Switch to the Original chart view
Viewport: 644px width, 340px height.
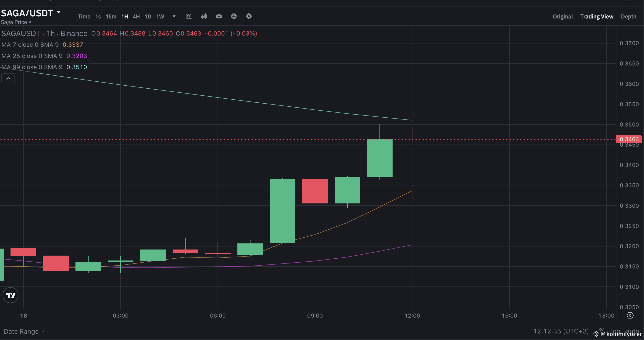pos(562,16)
